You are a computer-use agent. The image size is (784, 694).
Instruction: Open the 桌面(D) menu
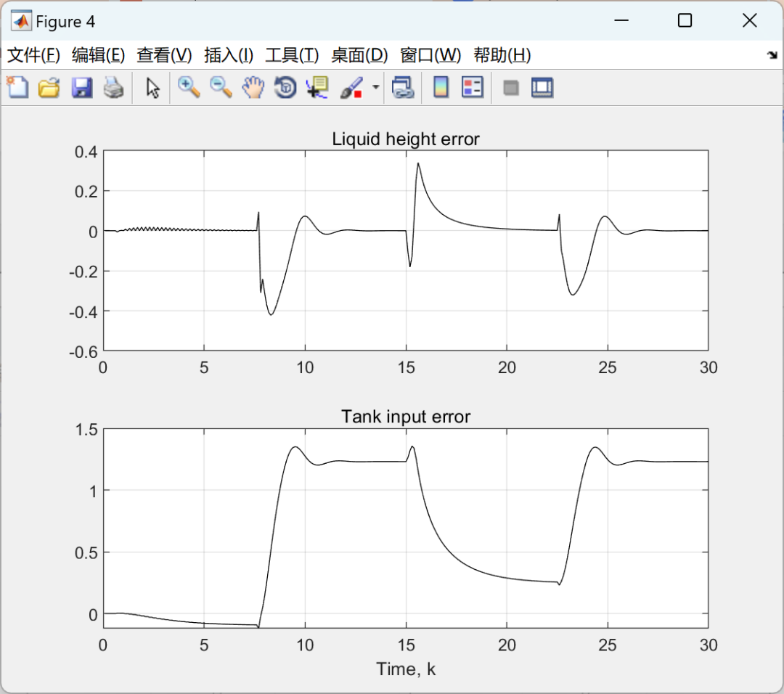pyautogui.click(x=359, y=55)
